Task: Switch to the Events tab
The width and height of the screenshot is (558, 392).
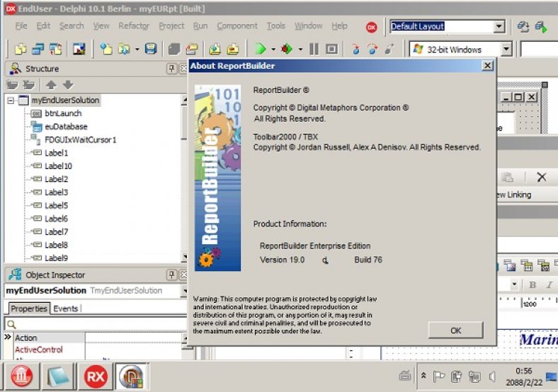Action: (65, 309)
